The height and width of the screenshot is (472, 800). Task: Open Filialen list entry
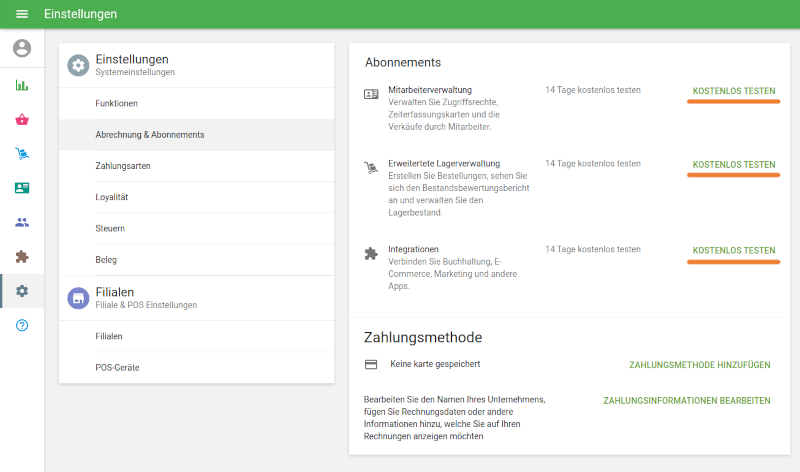point(196,336)
